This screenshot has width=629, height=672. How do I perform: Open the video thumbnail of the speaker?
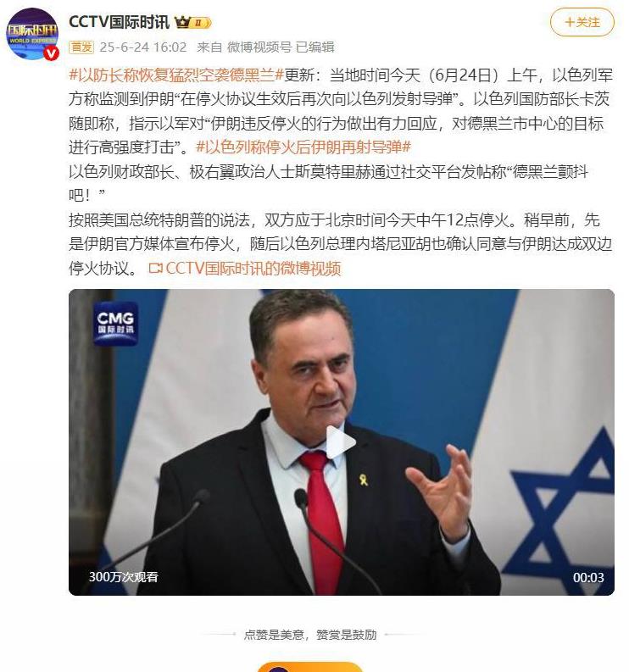point(342,442)
